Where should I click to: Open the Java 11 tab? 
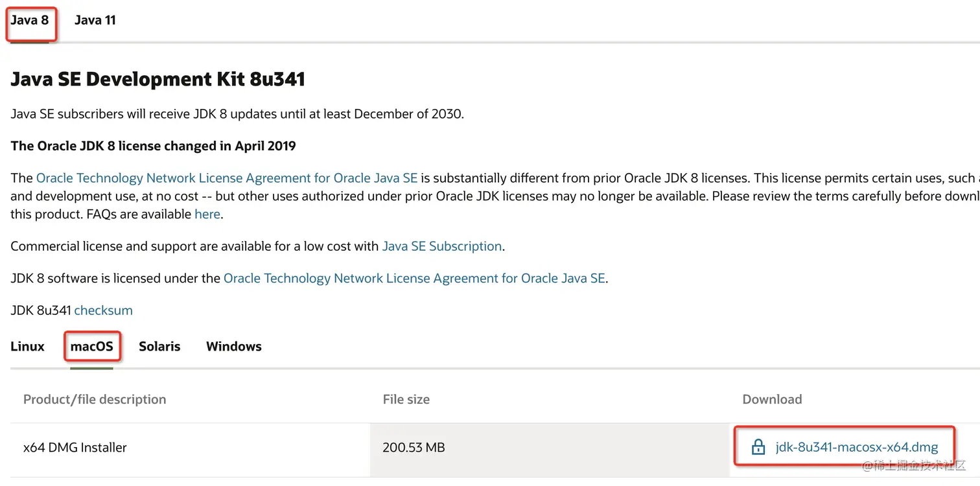(95, 20)
